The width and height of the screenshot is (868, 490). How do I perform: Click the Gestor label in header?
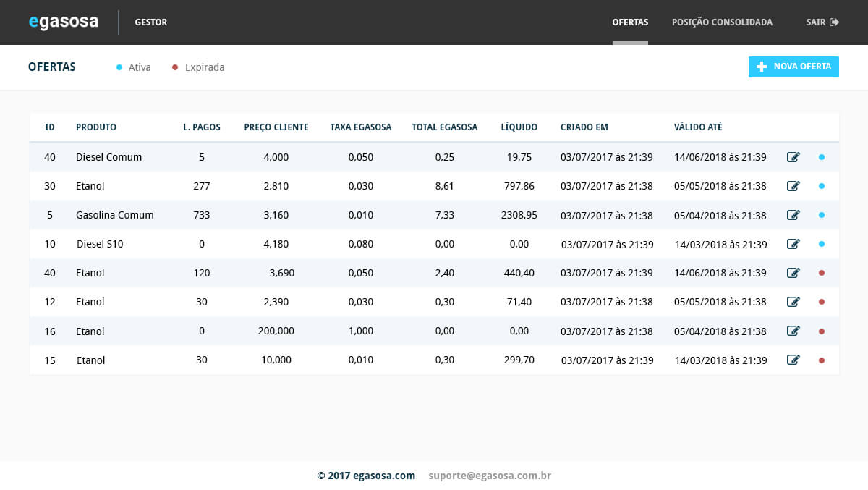click(150, 22)
